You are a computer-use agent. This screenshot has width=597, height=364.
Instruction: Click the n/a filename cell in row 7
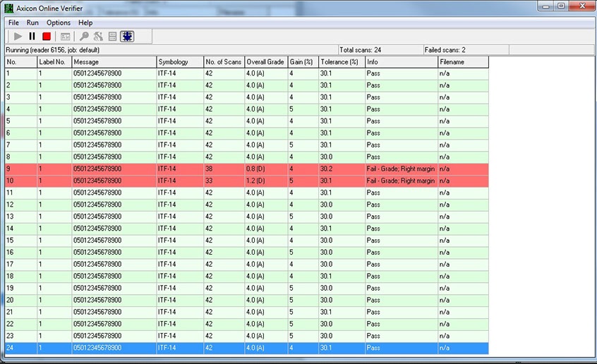pyautogui.click(x=464, y=145)
